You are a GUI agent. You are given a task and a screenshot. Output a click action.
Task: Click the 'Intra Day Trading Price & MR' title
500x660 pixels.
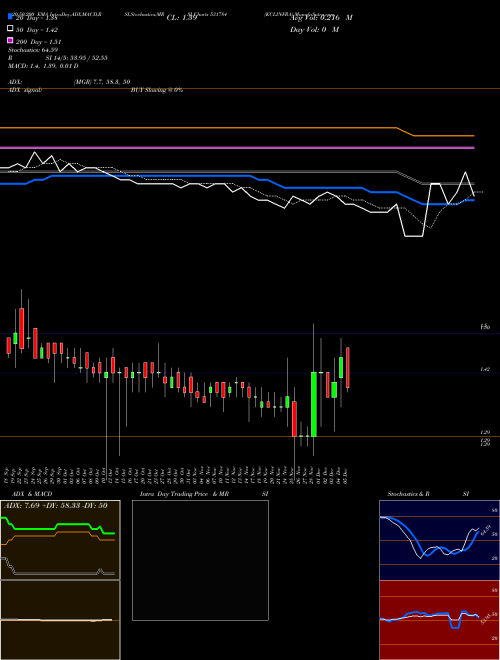tap(184, 494)
